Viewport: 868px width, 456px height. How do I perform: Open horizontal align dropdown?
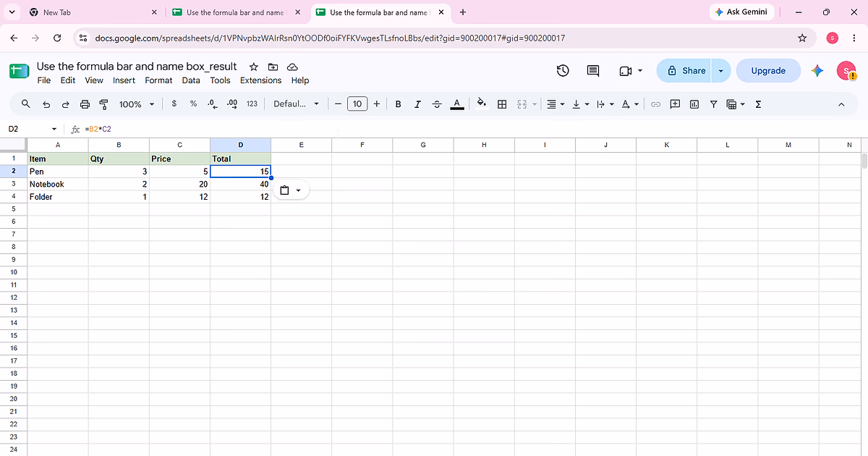[x=556, y=104]
